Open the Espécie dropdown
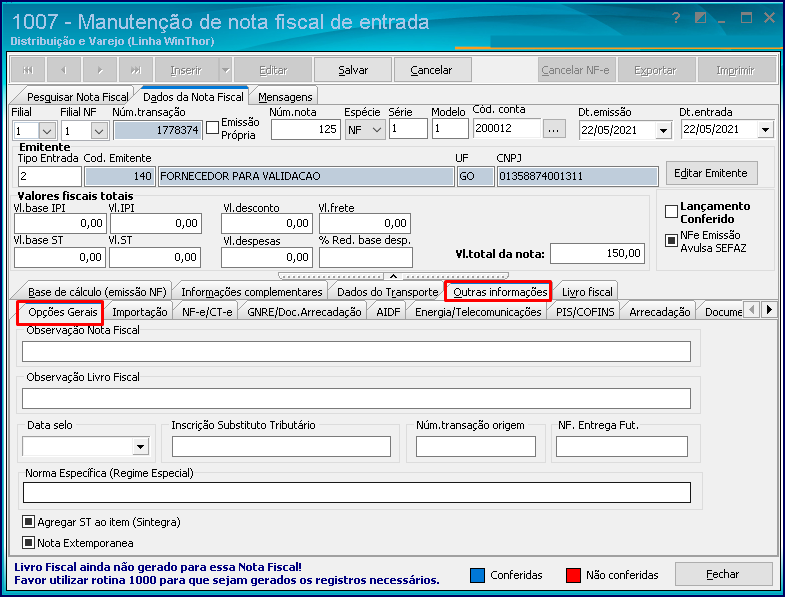 (x=377, y=130)
